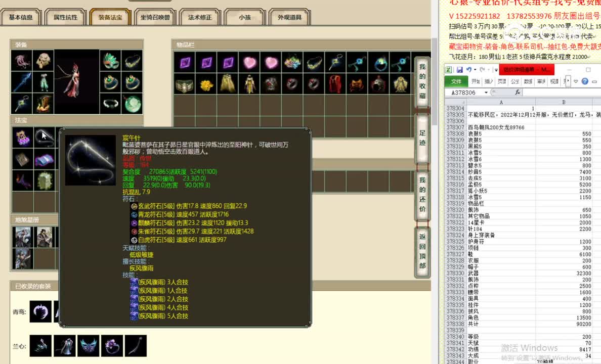
Task: View the character portrait in equipment panel
Action: point(77,82)
